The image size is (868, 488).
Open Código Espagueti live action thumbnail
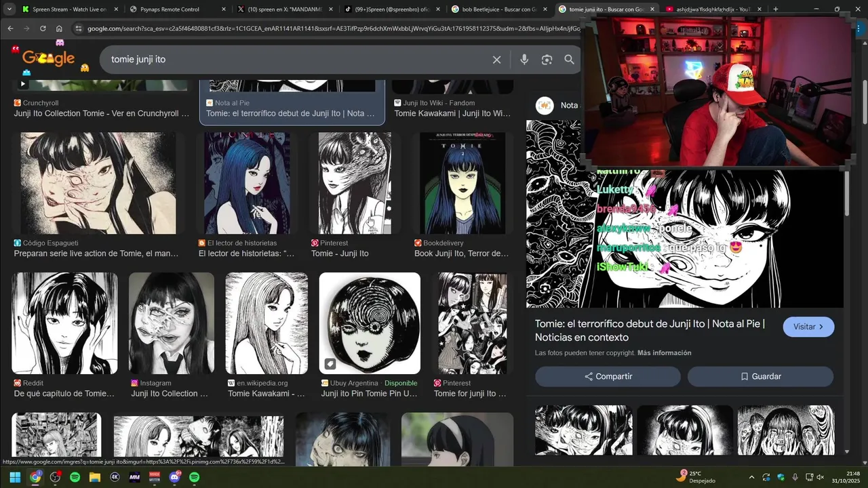(x=98, y=183)
